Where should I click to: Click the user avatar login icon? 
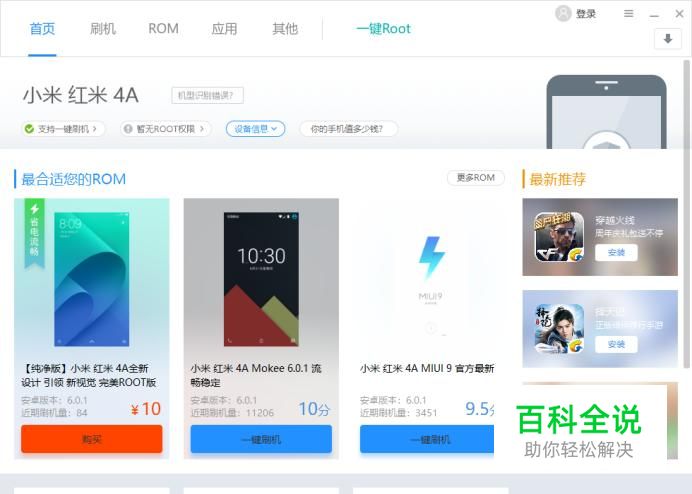click(x=563, y=13)
